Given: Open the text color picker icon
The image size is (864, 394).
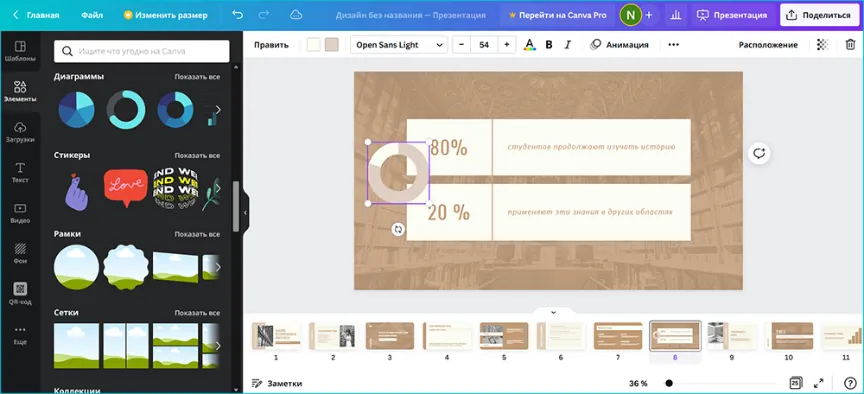Looking at the screenshot, I should [x=530, y=45].
